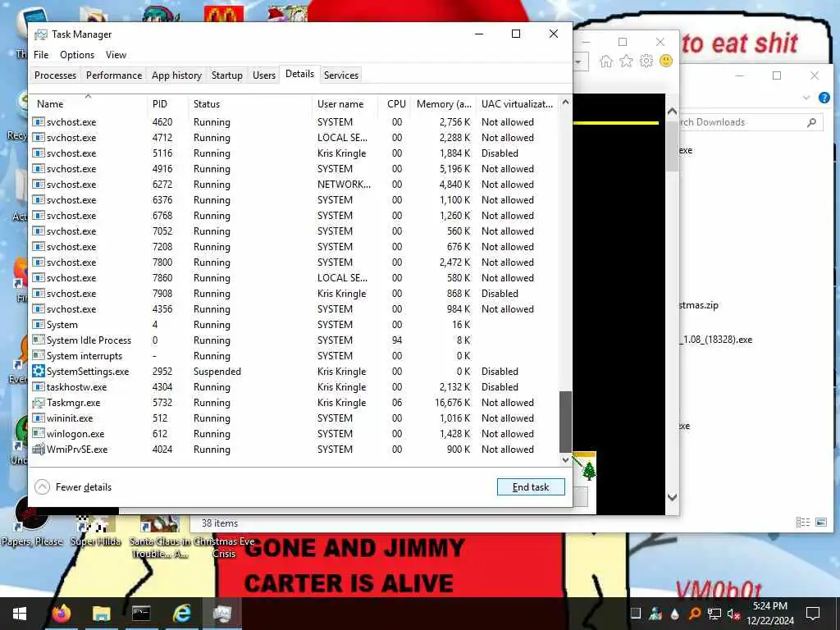Switch to the Startup tab
The width and height of the screenshot is (840, 630).
[227, 75]
